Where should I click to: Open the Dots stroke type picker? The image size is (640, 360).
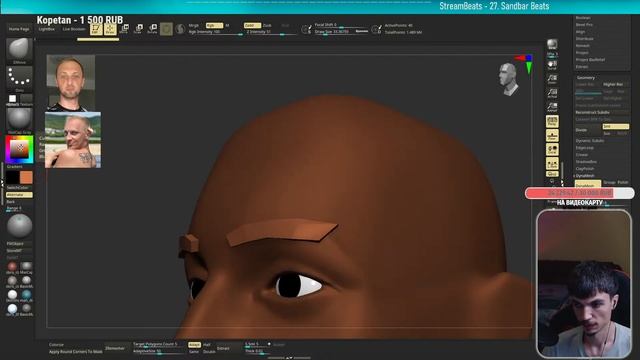[x=19, y=78]
